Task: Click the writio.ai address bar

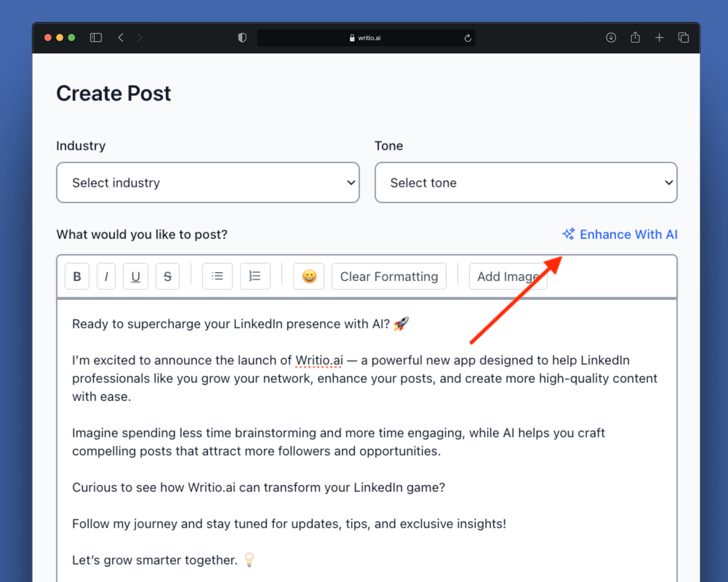Action: 366,38
